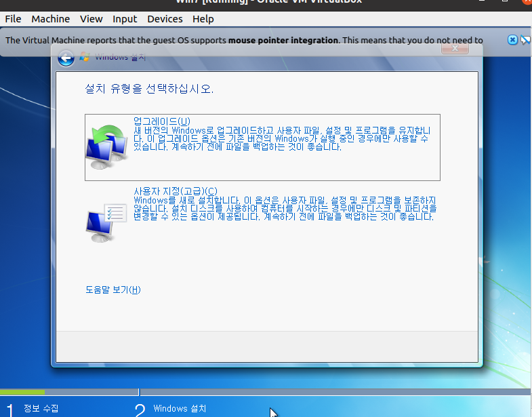Choose the 업그레이드(U) install option
Viewport: 532px width, 417px height.
(262, 147)
